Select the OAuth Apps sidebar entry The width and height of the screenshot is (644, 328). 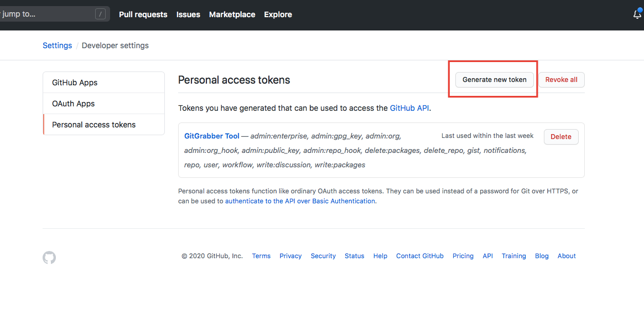72,103
